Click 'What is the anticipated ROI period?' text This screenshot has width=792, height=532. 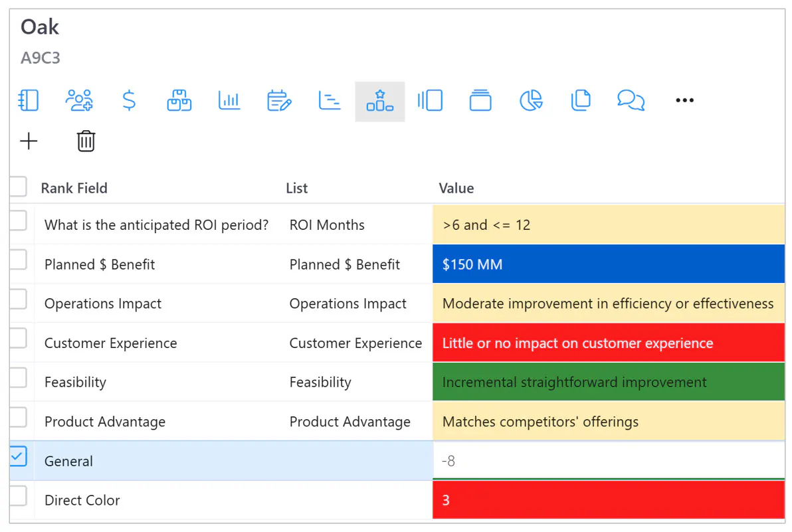pyautogui.click(x=157, y=225)
